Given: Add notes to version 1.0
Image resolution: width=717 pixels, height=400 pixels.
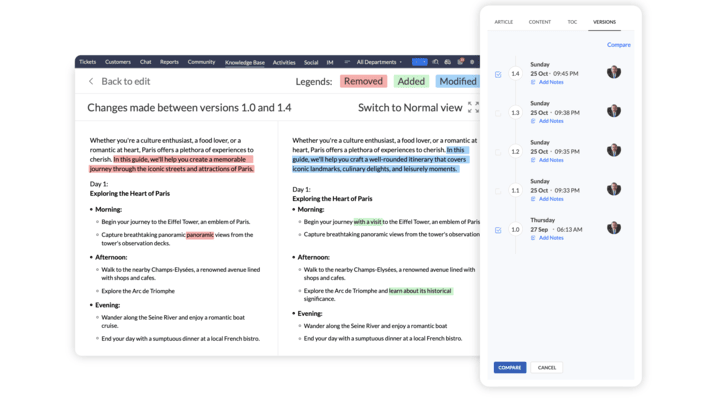Looking at the screenshot, I should [551, 238].
